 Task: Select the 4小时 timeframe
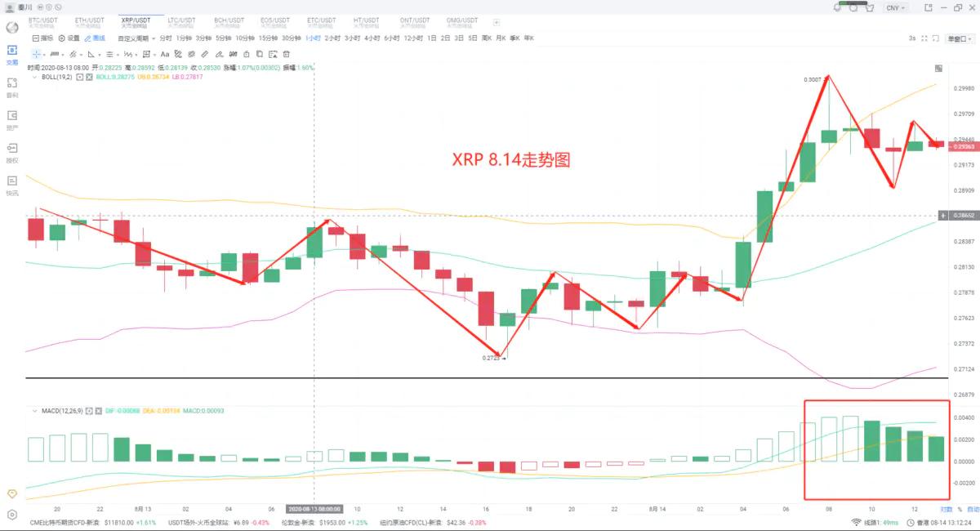(x=372, y=38)
